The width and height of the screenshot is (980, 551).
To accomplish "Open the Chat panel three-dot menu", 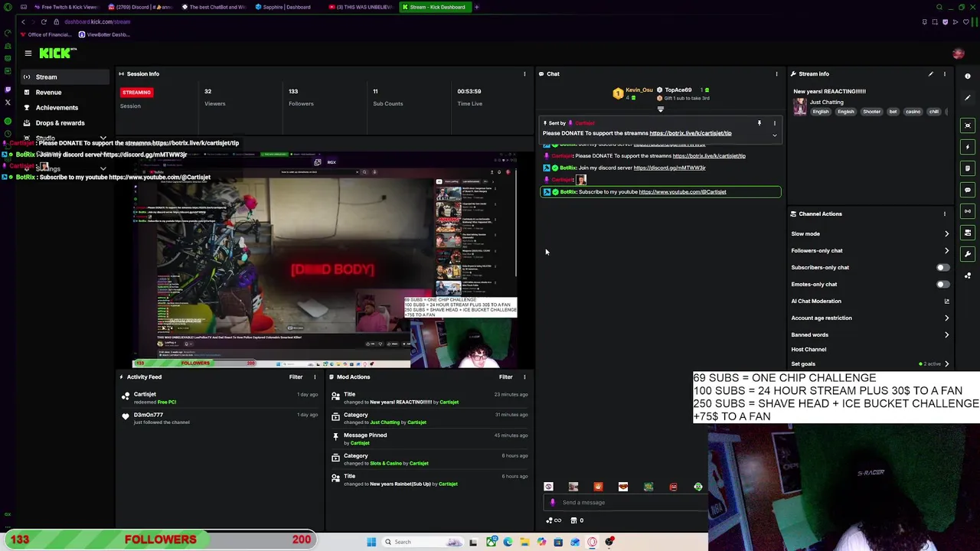I will [776, 74].
